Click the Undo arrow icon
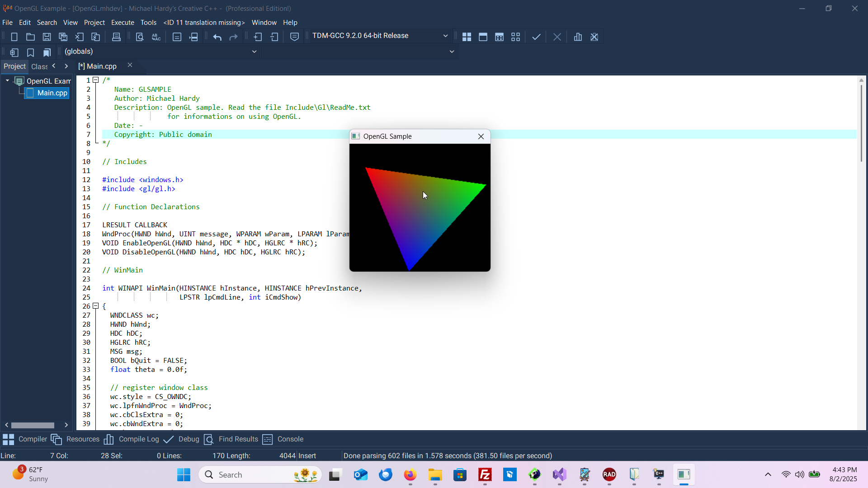 coord(217,37)
